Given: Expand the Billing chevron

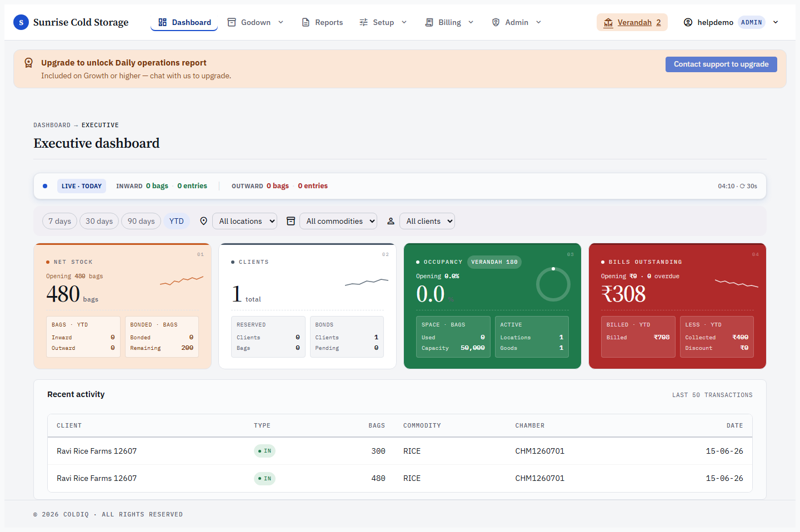Looking at the screenshot, I should (471, 22).
